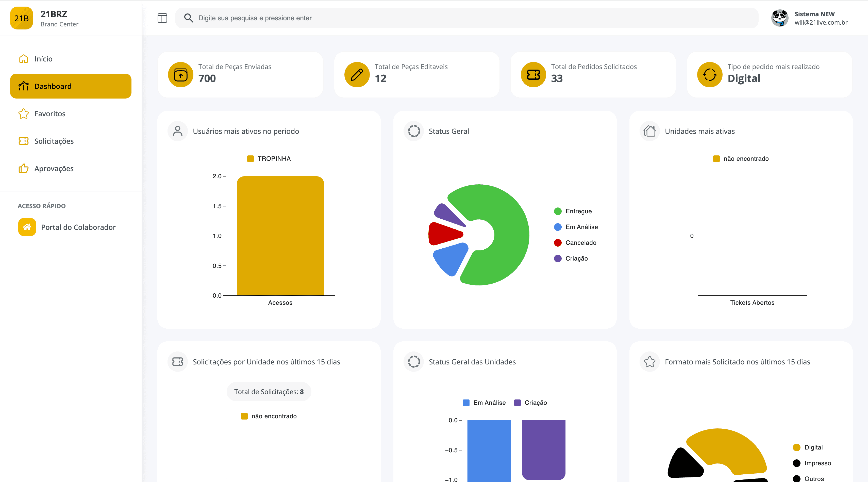The image size is (868, 482).
Task: Click the Digital refresh-arrows icon
Action: [710, 74]
